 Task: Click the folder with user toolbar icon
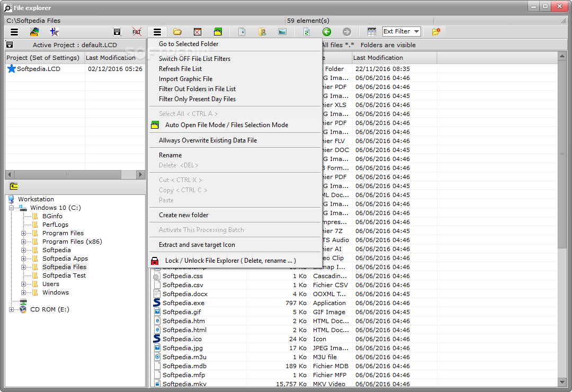262,32
